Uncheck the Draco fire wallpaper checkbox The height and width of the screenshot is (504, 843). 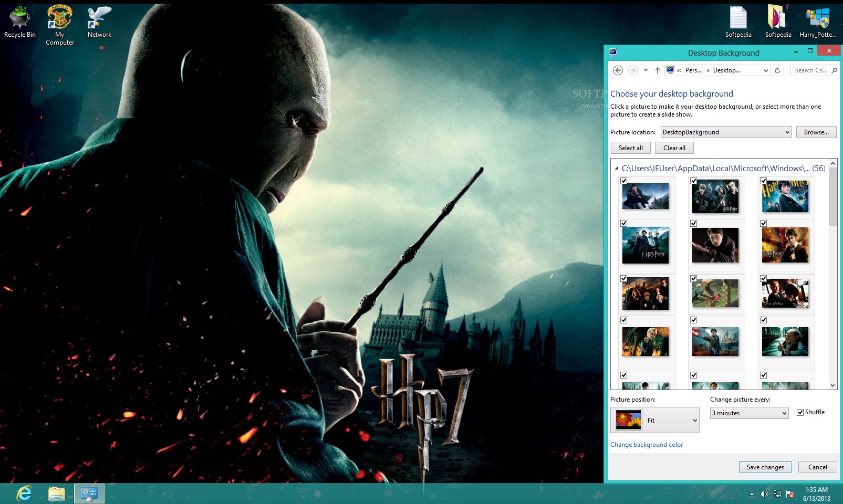click(623, 320)
